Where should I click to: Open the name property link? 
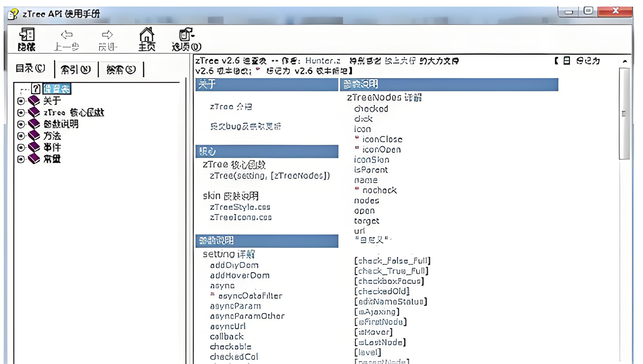tap(366, 180)
